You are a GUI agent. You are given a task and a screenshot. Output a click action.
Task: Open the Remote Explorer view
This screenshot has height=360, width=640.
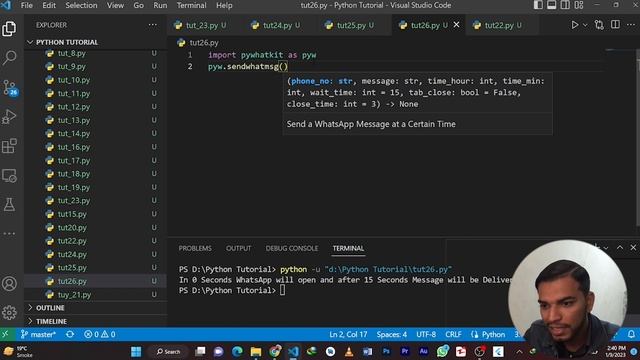click(9, 176)
